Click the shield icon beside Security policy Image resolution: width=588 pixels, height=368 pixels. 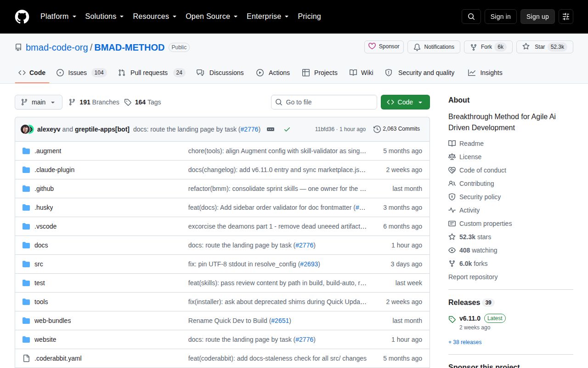452,197
